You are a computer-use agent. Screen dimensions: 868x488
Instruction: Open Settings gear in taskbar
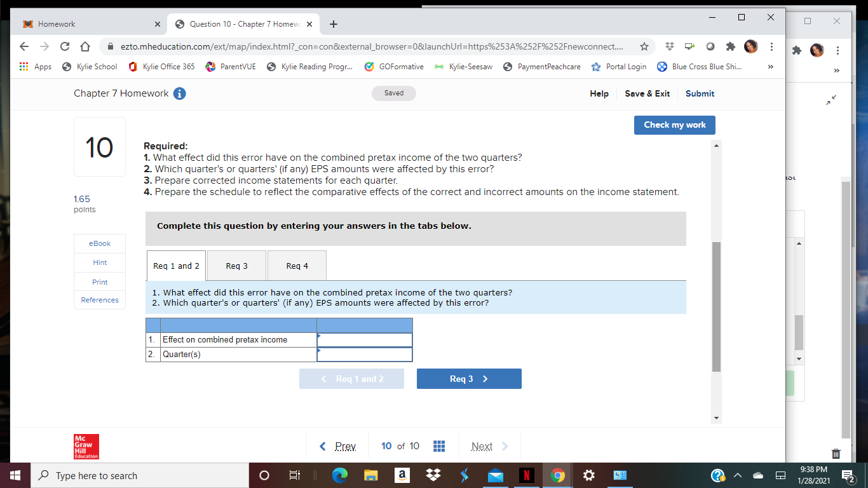[x=588, y=475]
